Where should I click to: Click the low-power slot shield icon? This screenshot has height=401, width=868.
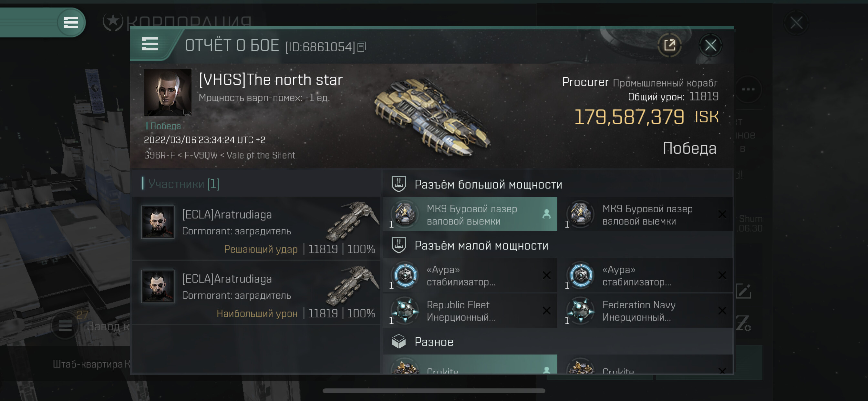tap(398, 245)
